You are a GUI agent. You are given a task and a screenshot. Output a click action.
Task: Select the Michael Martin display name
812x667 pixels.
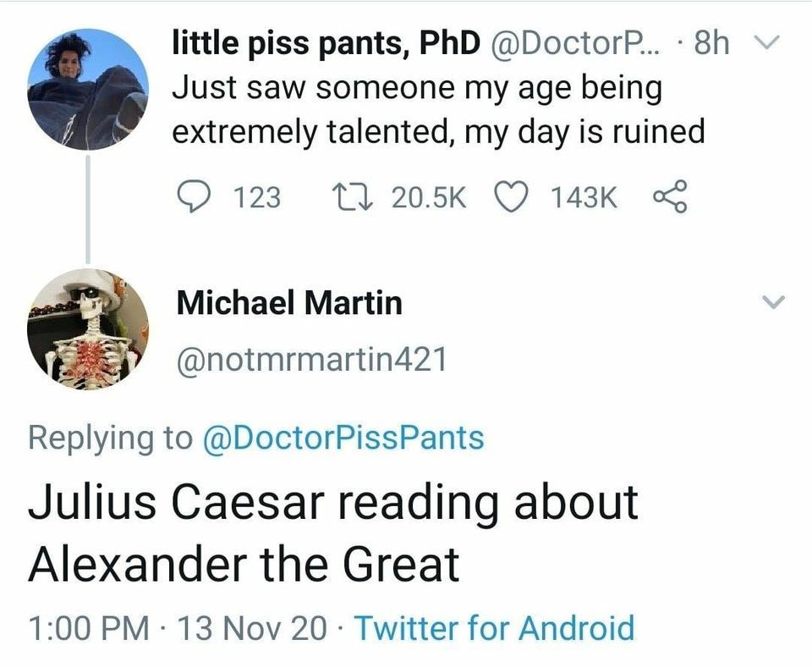pos(288,301)
